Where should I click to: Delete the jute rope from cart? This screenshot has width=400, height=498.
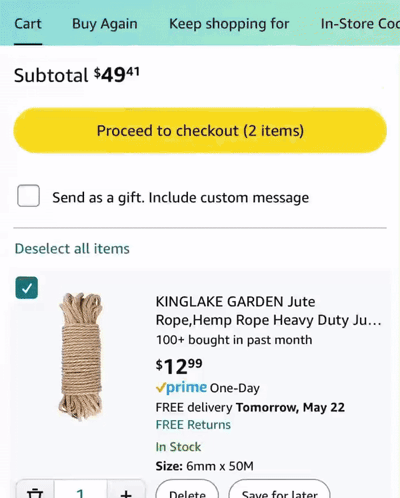pos(187,491)
